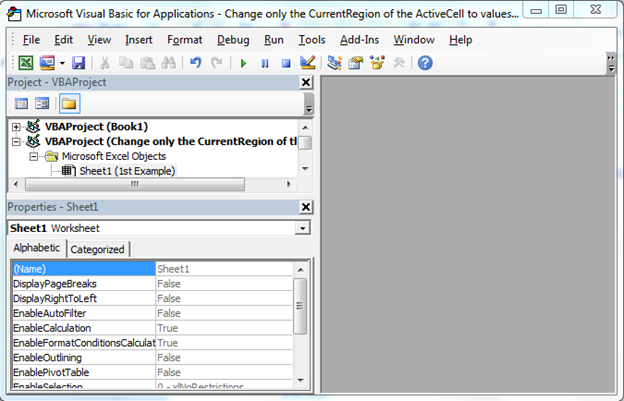Edit the Sheet1 name value field
624x401 pixels.
coord(224,269)
